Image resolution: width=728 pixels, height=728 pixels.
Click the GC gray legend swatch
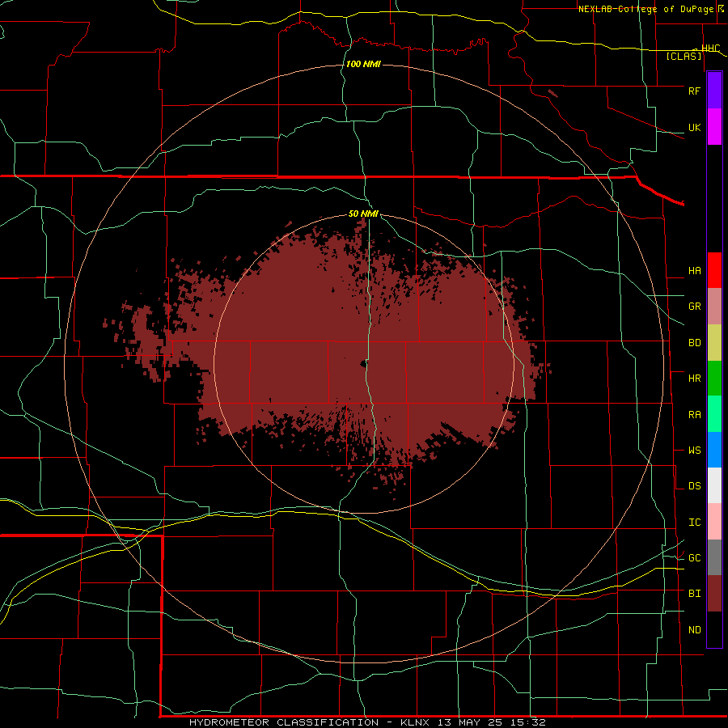[714, 557]
